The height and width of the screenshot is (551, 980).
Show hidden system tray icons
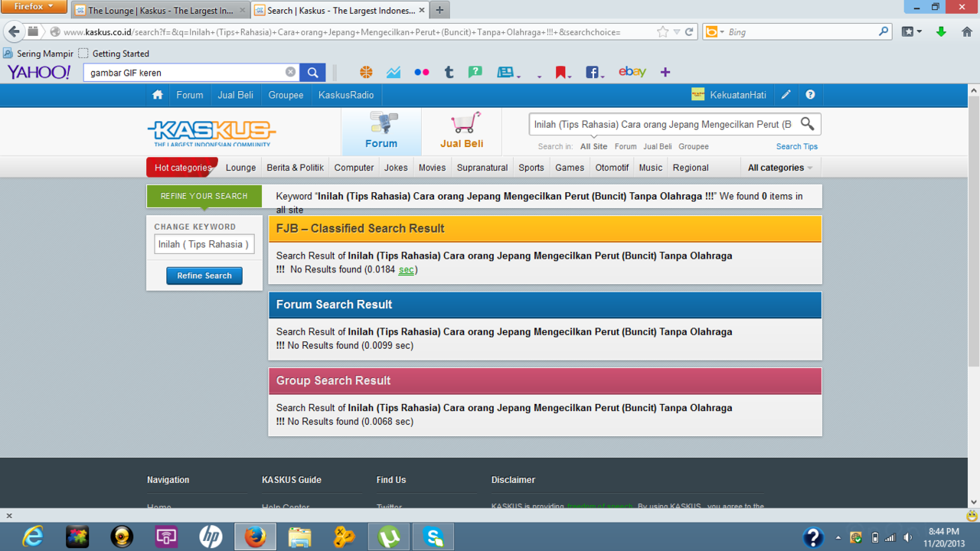pos(838,537)
